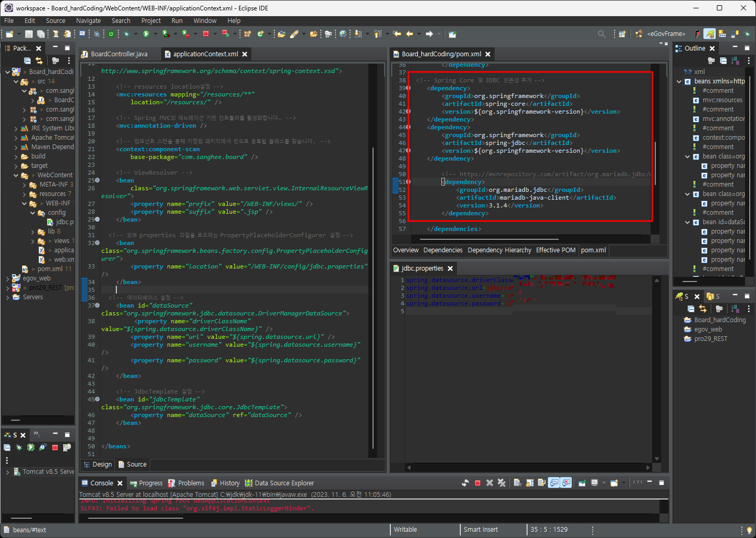756x538 pixels.
Task: Expand the Maven Dependencies node
Action: 16,147
